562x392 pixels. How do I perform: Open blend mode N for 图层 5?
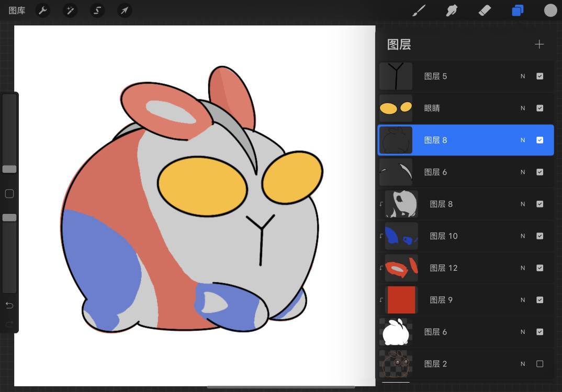523,76
